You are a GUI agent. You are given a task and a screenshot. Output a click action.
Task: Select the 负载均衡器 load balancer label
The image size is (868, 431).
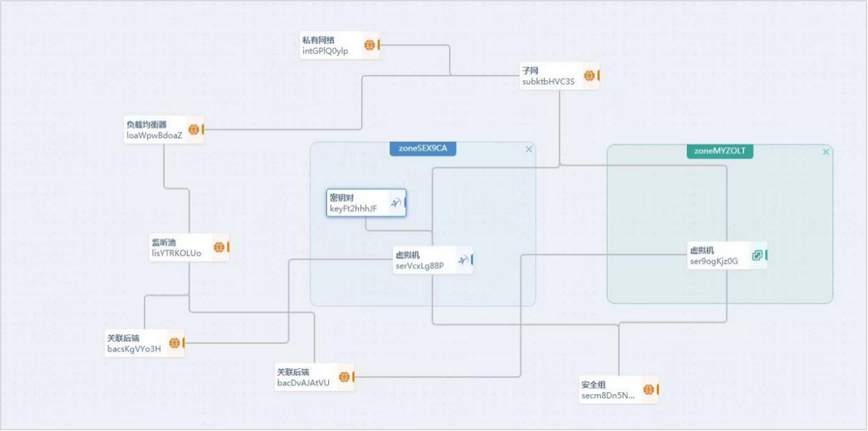pyautogui.click(x=146, y=125)
